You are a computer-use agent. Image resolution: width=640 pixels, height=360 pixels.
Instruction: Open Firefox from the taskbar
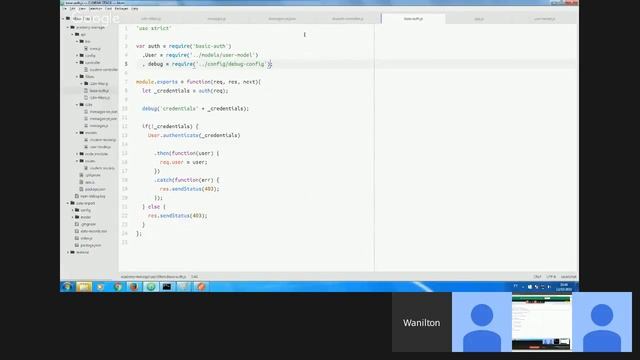[x=134, y=287]
